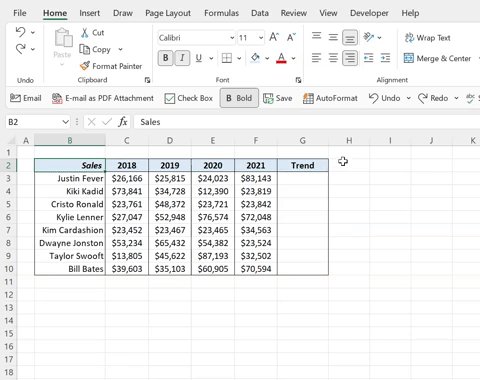The height and width of the screenshot is (380, 480).
Task: Click the Decrease Indent icon
Action: [369, 58]
